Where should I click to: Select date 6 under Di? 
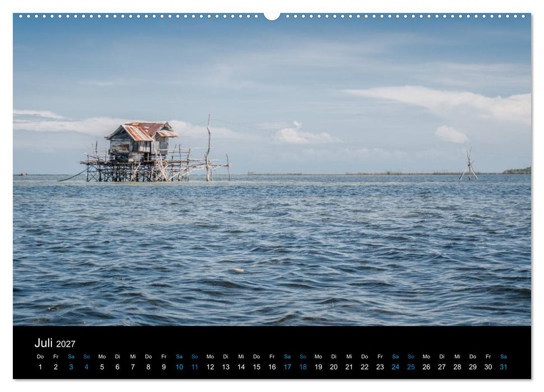point(117,367)
